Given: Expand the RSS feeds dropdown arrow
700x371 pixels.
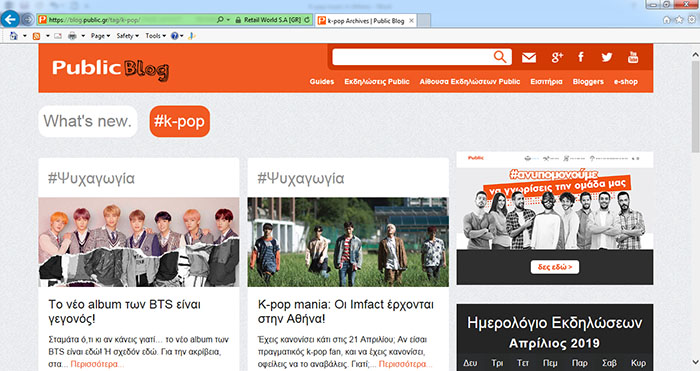Looking at the screenshot, I should pyautogui.click(x=48, y=36).
